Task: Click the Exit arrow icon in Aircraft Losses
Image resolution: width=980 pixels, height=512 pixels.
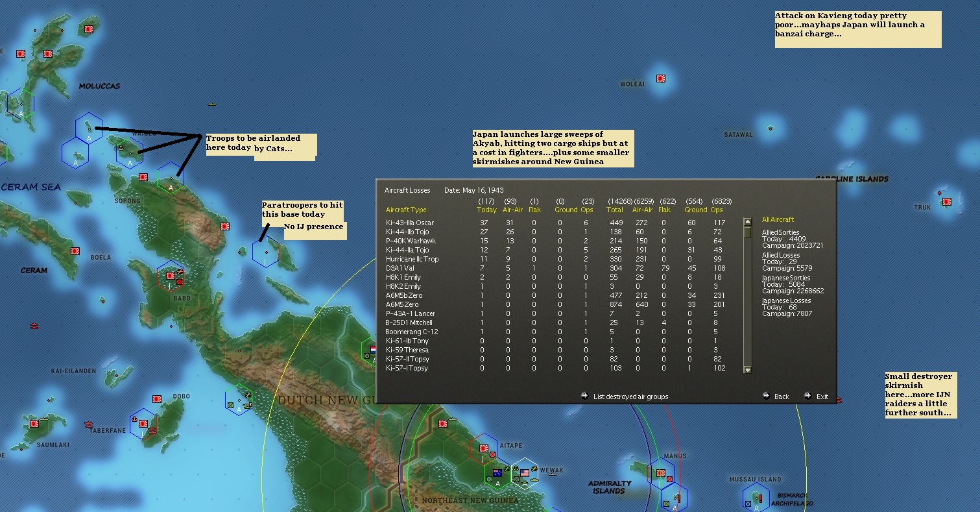Action: [807, 395]
